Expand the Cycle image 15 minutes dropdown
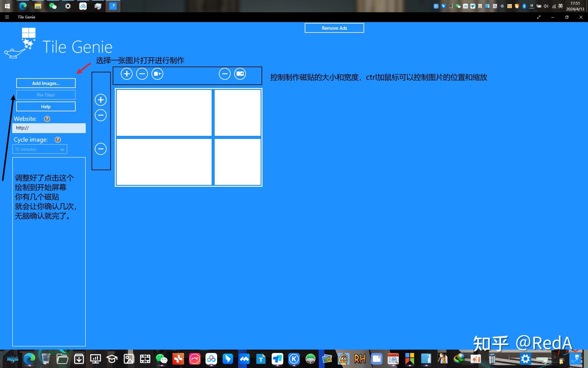Screen dimensions: 588x368 (40, 149)
